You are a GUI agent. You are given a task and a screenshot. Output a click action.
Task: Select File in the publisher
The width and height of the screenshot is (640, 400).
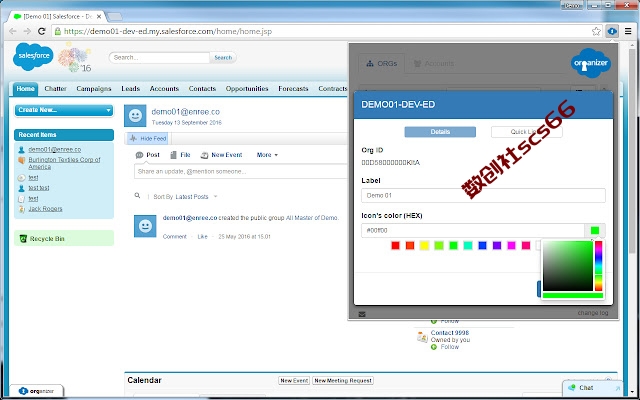[180, 155]
